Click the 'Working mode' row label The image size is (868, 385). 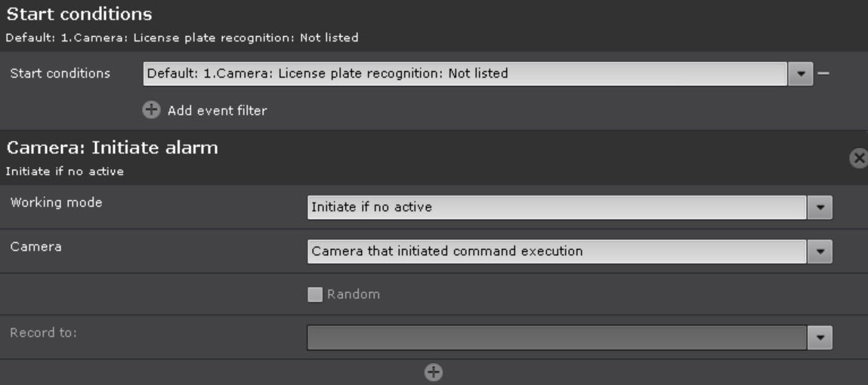[x=56, y=203]
